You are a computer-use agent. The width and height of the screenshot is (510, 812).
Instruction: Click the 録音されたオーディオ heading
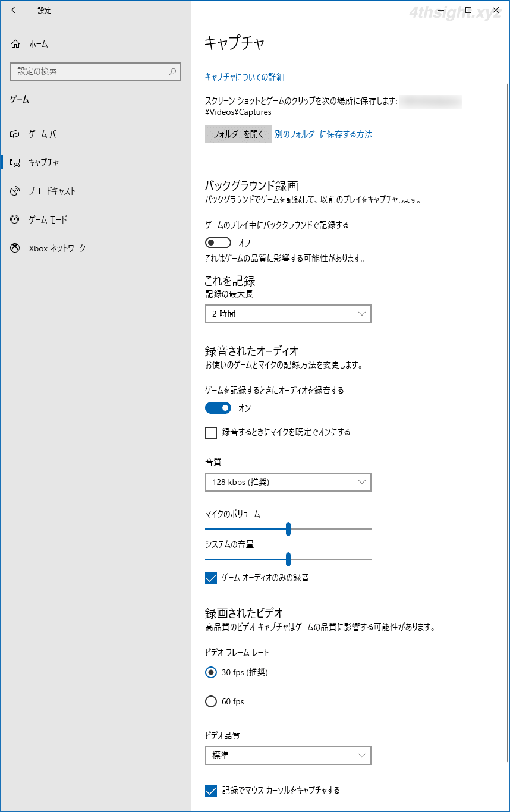(251, 351)
